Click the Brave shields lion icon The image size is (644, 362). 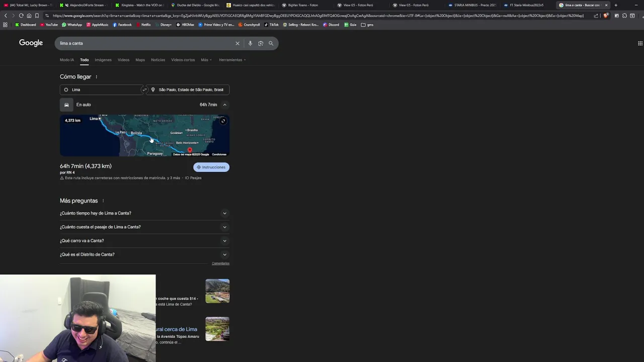(605, 16)
